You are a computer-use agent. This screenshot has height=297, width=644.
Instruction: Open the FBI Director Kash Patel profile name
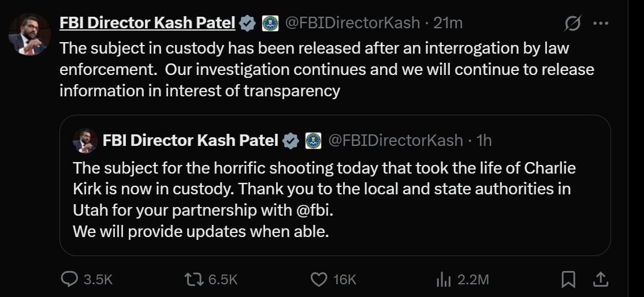pos(147,23)
